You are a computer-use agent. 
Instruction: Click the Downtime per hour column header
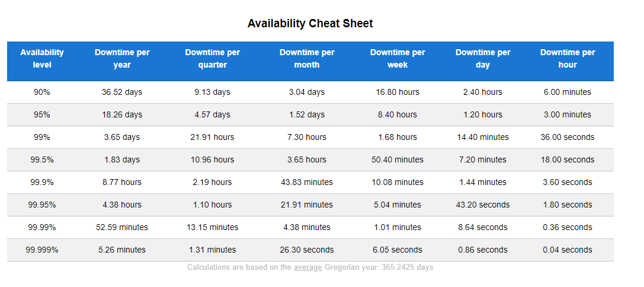click(568, 59)
